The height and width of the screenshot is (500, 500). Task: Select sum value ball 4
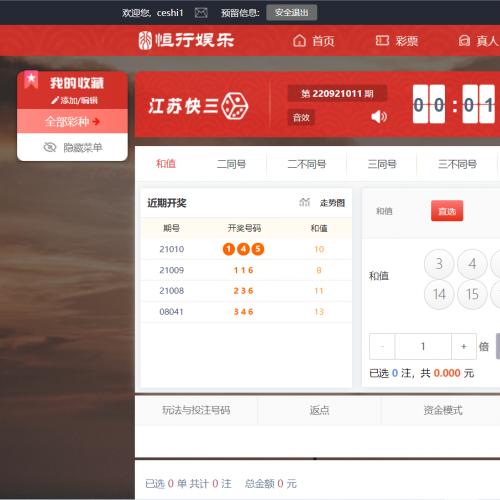[x=472, y=264]
